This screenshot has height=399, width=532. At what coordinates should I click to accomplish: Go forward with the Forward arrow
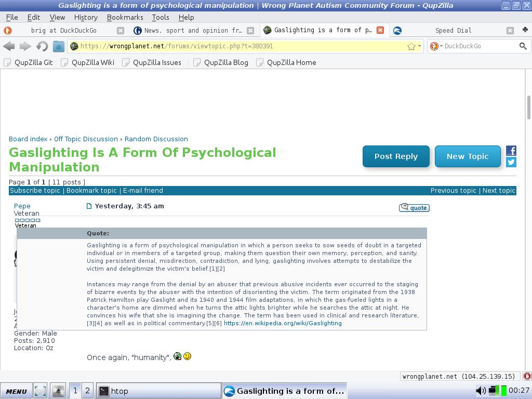25,46
